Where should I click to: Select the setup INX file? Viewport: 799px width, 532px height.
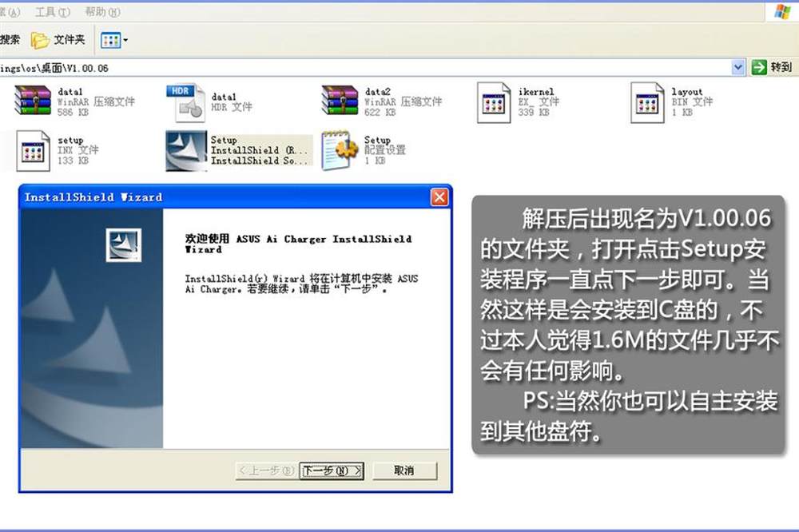point(58,150)
